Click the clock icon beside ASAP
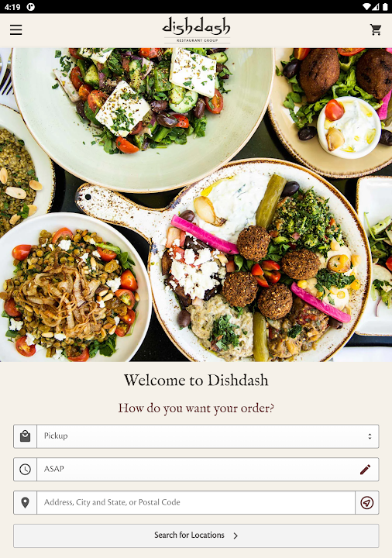Screen dimensions: 392x558 pyautogui.click(x=26, y=470)
